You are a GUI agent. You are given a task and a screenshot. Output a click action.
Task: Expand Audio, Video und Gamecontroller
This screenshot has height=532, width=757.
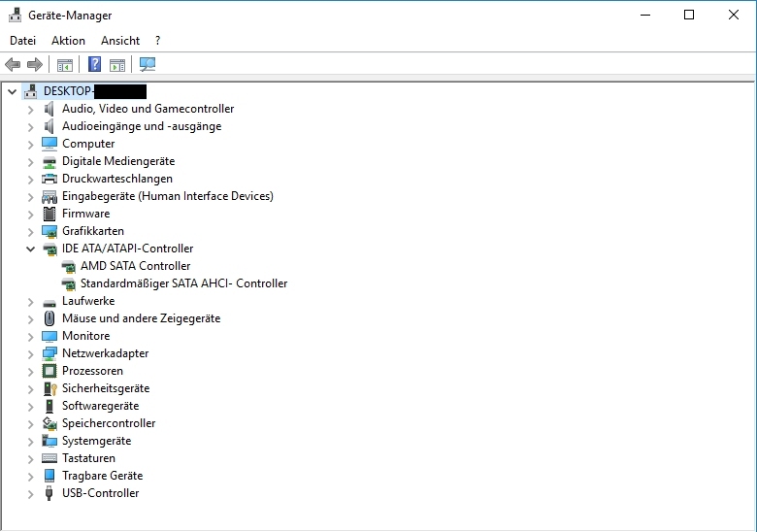tap(30, 110)
